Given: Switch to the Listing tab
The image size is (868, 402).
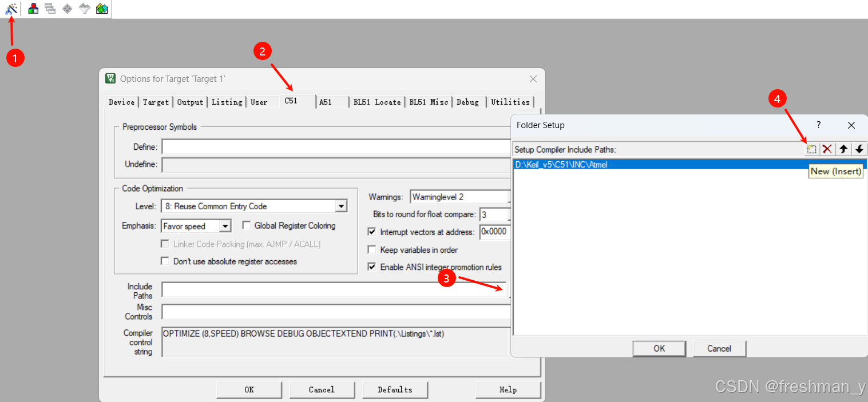Looking at the screenshot, I should point(227,102).
